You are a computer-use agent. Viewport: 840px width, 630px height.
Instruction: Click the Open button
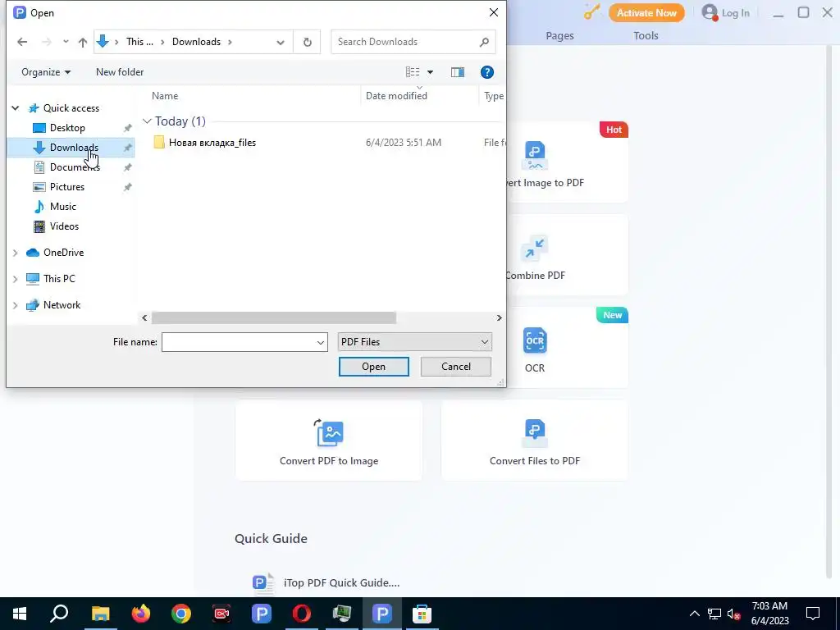point(373,367)
